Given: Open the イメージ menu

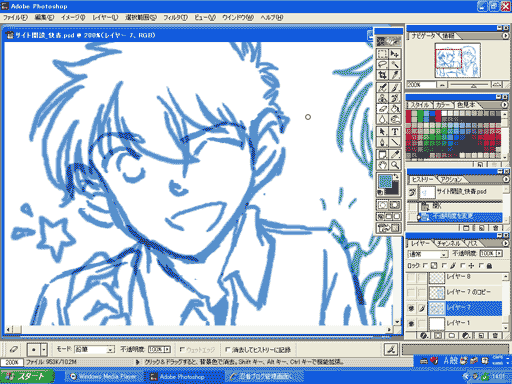Looking at the screenshot, I should click(73, 17).
